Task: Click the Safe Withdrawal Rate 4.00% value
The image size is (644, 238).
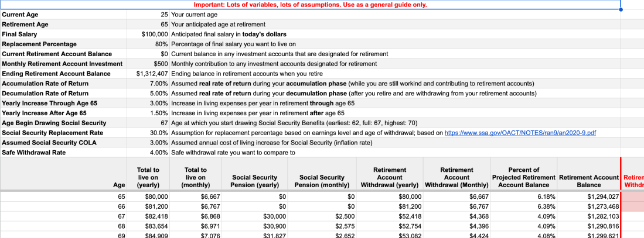Action: [159, 153]
